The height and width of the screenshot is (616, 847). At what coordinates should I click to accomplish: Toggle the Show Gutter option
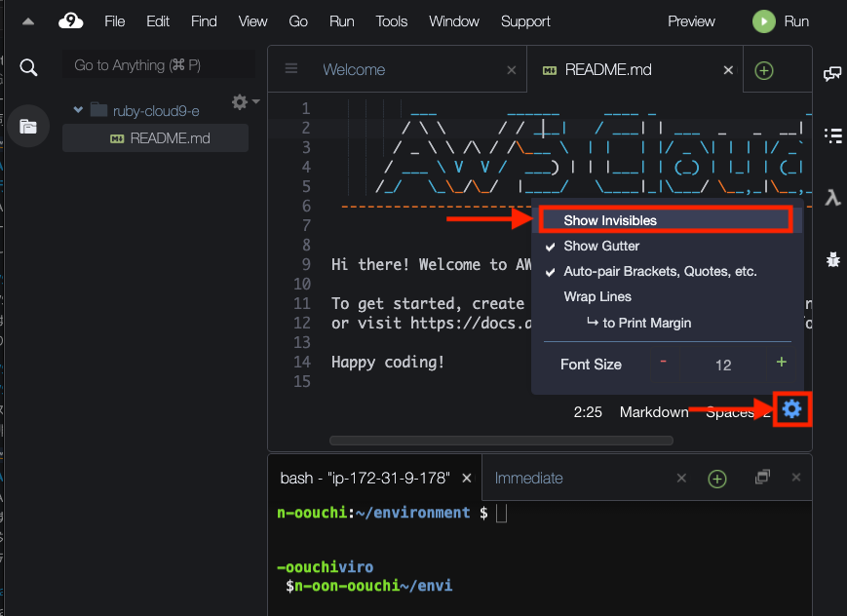(x=667, y=246)
